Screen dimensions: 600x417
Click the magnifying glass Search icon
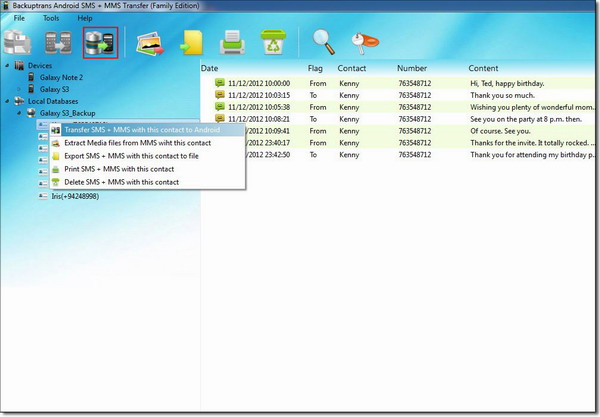coord(324,42)
